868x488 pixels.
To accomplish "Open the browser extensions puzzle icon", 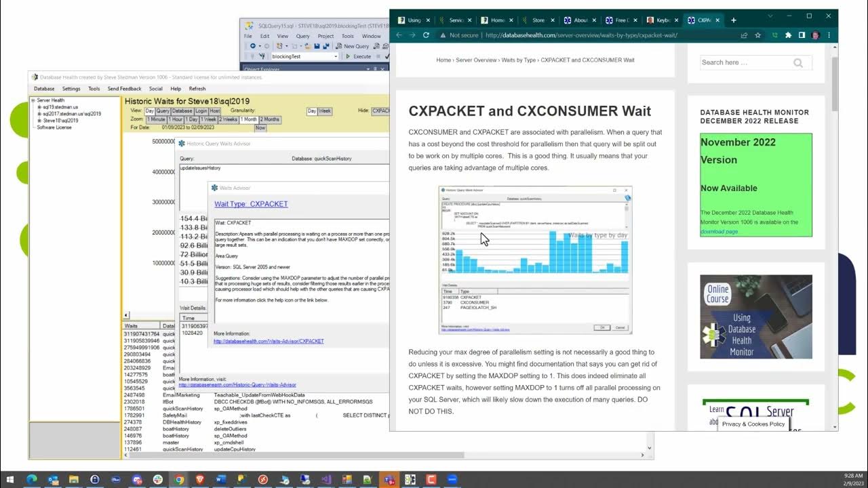I will point(788,35).
